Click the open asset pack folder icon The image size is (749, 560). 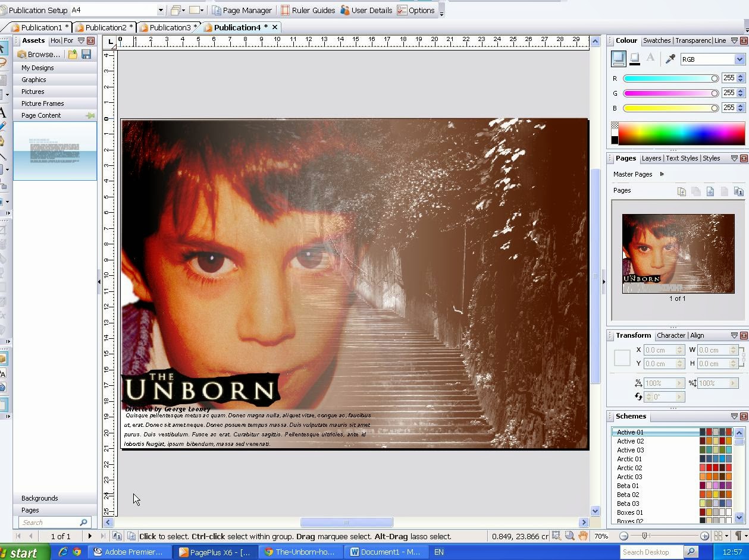click(x=73, y=54)
